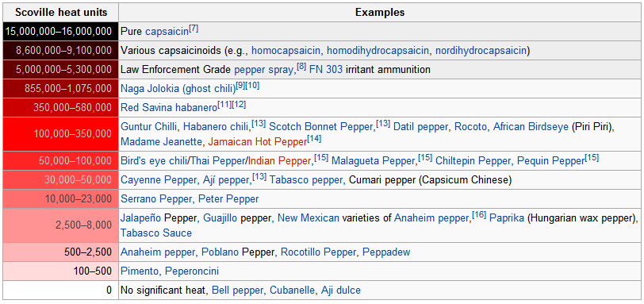644x304 pixels.
Task: Click citation reference [7] after capsaicin
Action: pyautogui.click(x=194, y=29)
